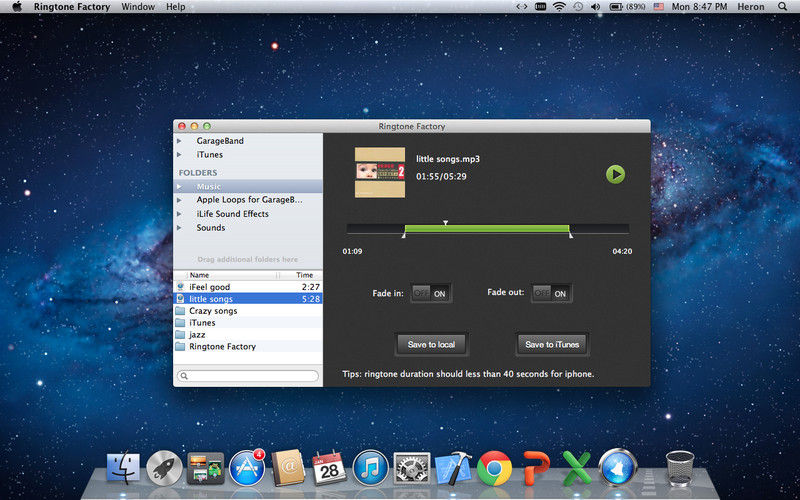The height and width of the screenshot is (500, 800).
Task: Expand iLife Sound Effects folder
Action: (x=179, y=214)
